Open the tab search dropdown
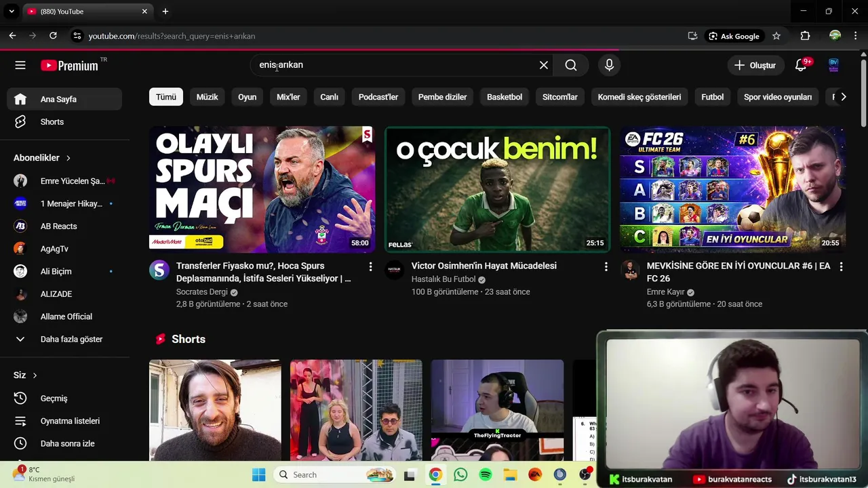The height and width of the screenshot is (488, 868). pos(12,12)
